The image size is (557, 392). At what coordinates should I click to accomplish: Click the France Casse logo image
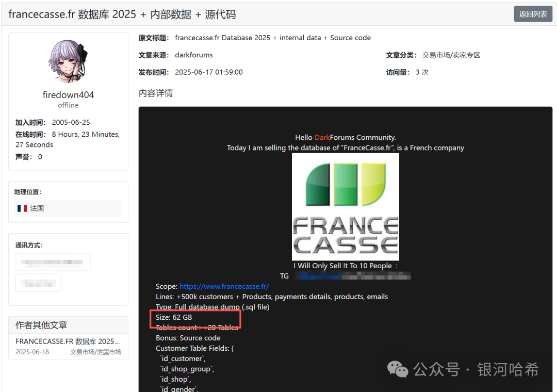(x=345, y=207)
